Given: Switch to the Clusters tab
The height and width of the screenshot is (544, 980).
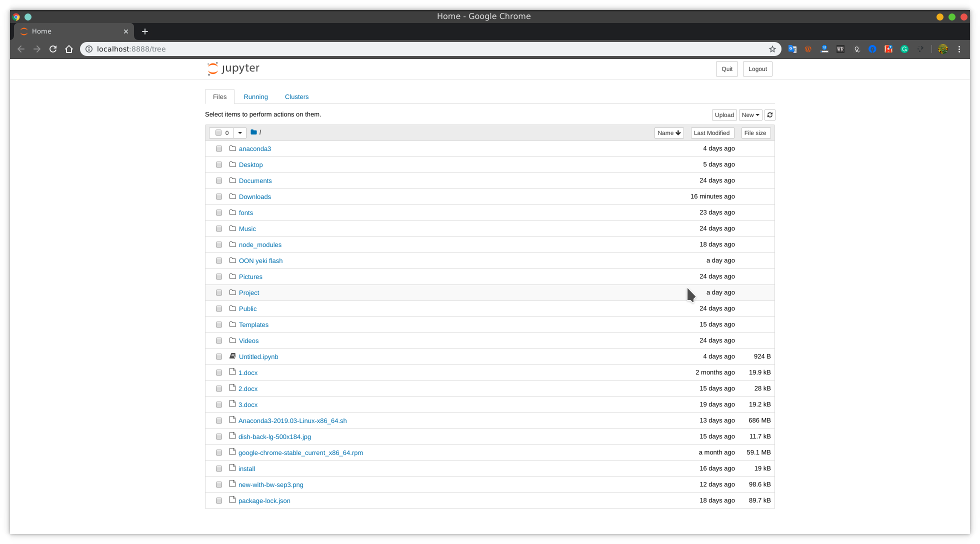Looking at the screenshot, I should pyautogui.click(x=296, y=96).
